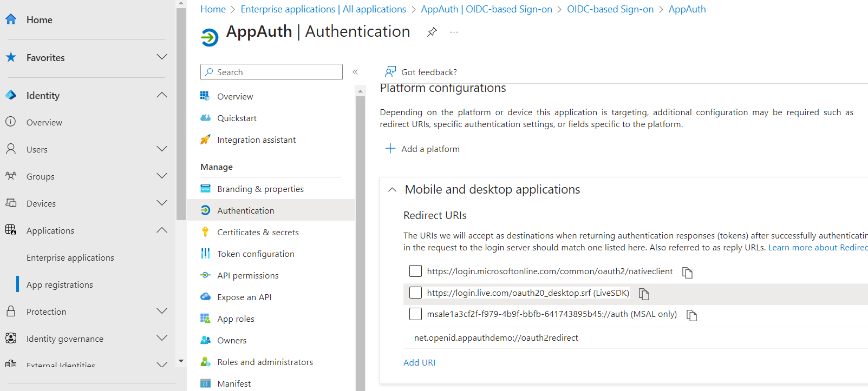Image resolution: width=868 pixels, height=391 pixels.
Task: Click the Identity governance icon
Action: point(11,338)
